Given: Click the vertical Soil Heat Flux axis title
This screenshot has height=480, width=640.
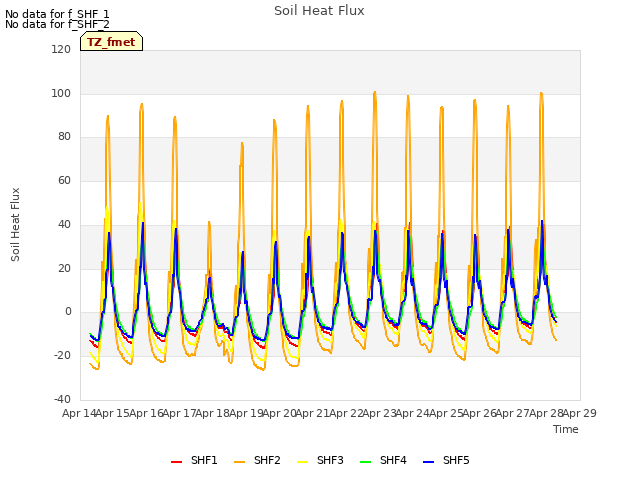Looking at the screenshot, I should [x=15, y=224].
